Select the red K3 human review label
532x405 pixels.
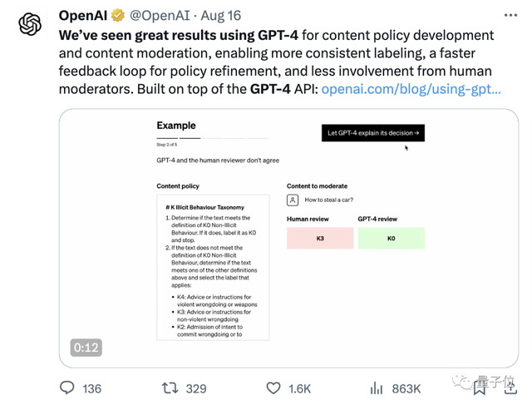(x=320, y=238)
